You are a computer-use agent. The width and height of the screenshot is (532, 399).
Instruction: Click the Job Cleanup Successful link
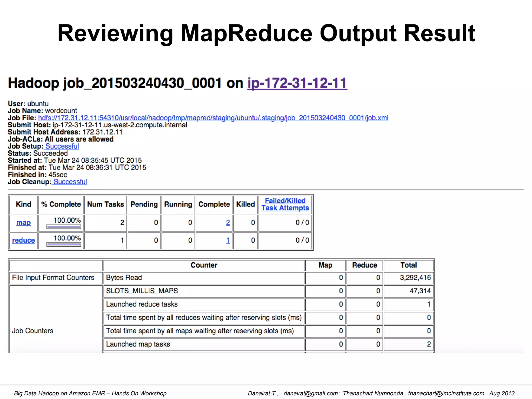coord(70,182)
